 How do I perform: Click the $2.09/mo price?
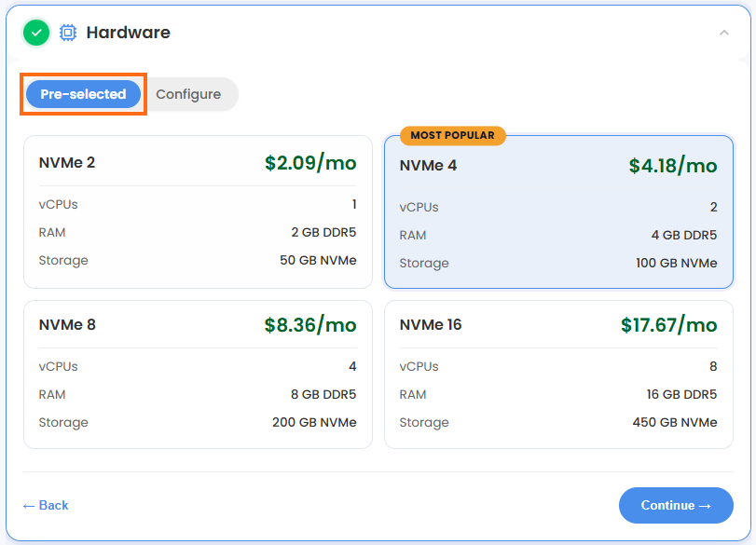(310, 163)
